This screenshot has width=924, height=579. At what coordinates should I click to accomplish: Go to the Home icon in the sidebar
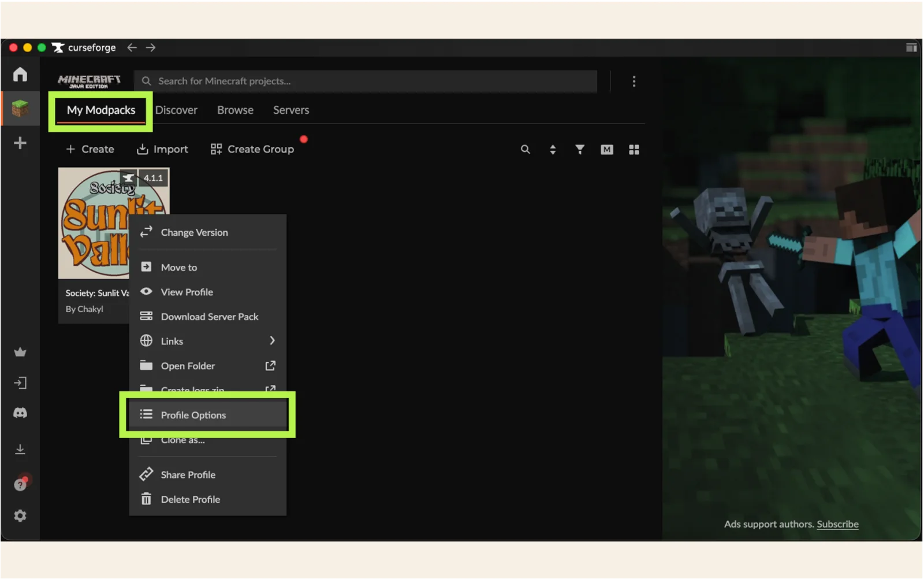[x=20, y=75]
